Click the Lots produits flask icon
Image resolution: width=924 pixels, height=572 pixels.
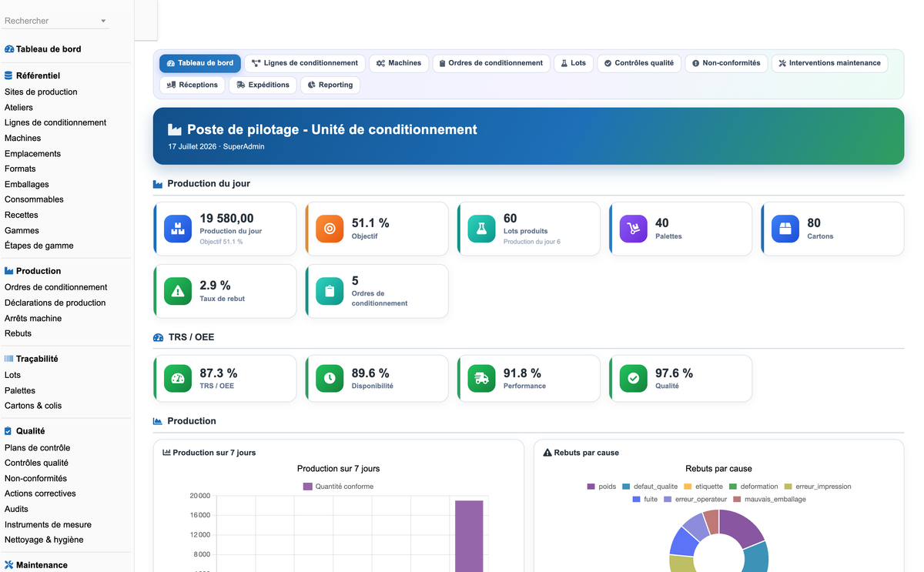pos(481,229)
